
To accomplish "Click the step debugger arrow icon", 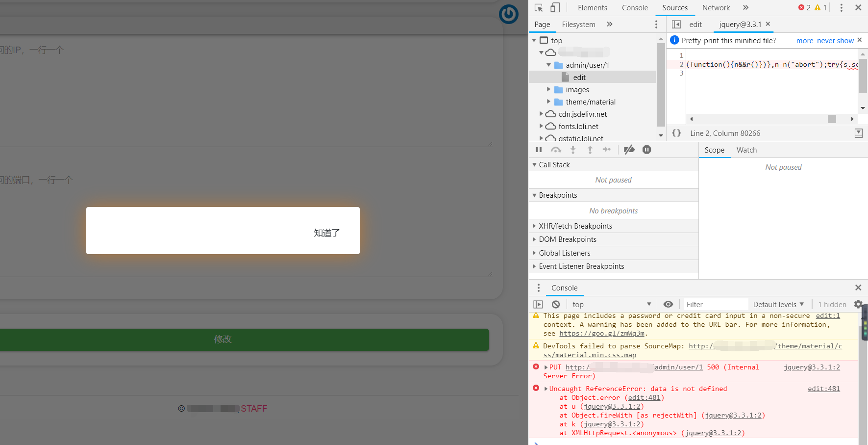I will (x=607, y=150).
